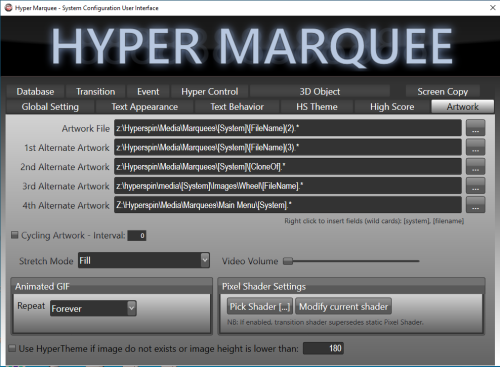The width and height of the screenshot is (500, 367).
Task: Select the Global Setting tab
Action: click(50, 107)
